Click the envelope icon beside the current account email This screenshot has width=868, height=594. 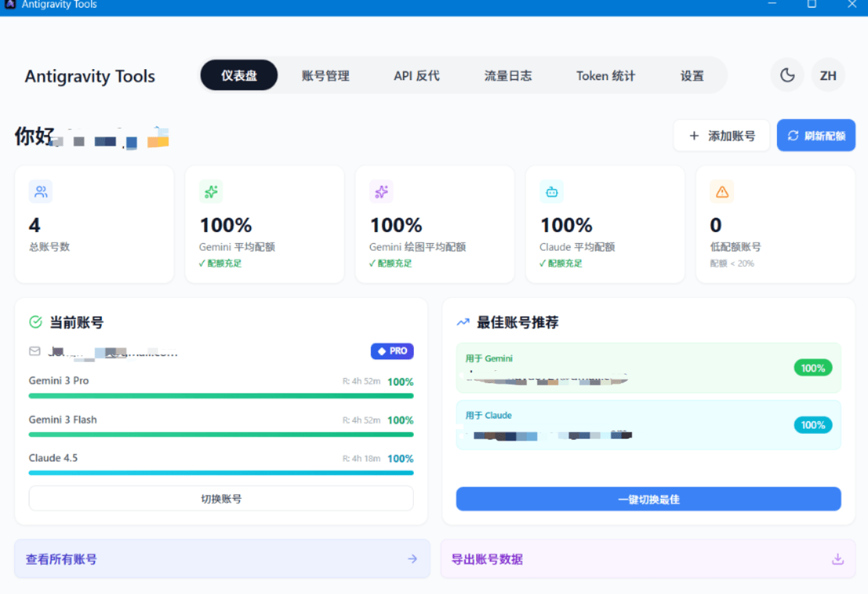point(34,351)
